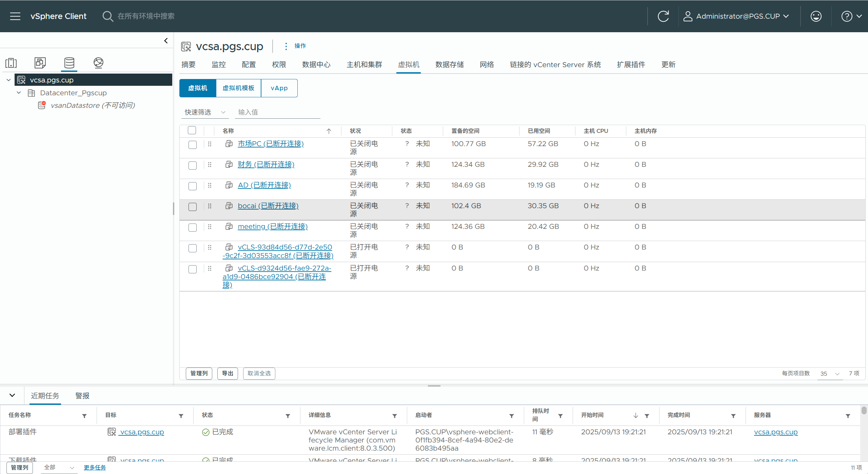Open the 虚拟机模板 sub-tab
868x474 pixels.
pos(238,88)
